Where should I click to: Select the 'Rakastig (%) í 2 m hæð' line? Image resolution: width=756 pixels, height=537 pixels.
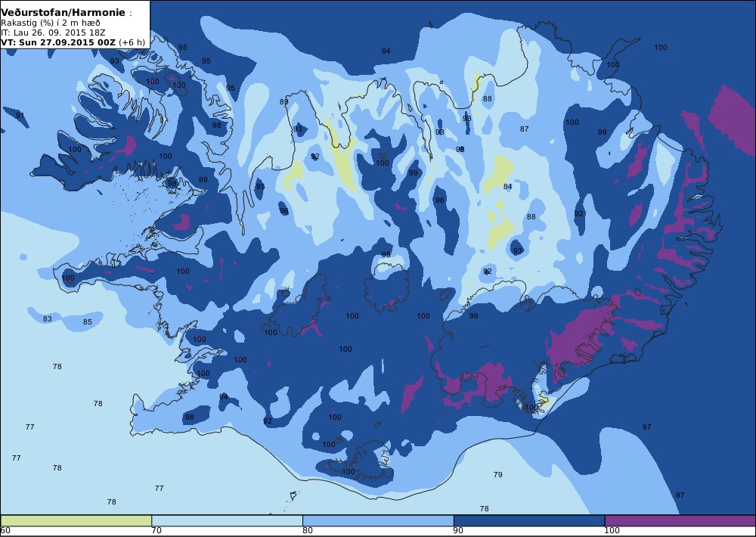tap(51, 23)
